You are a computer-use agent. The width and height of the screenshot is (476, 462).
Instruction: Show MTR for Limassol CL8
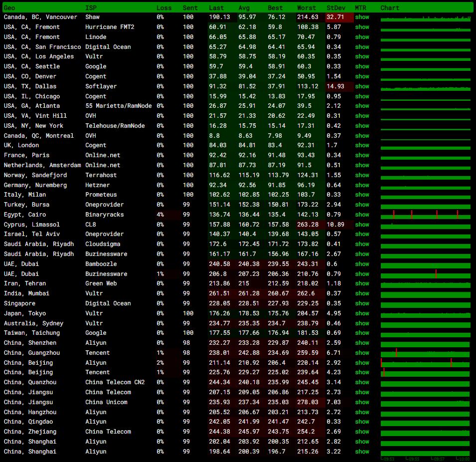tap(362, 225)
